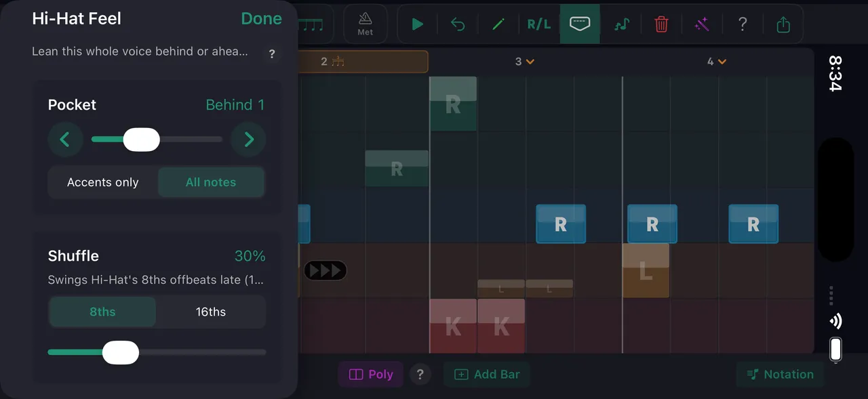This screenshot has width=868, height=399.
Task: Share the groove with export icon
Action: pyautogui.click(x=783, y=24)
